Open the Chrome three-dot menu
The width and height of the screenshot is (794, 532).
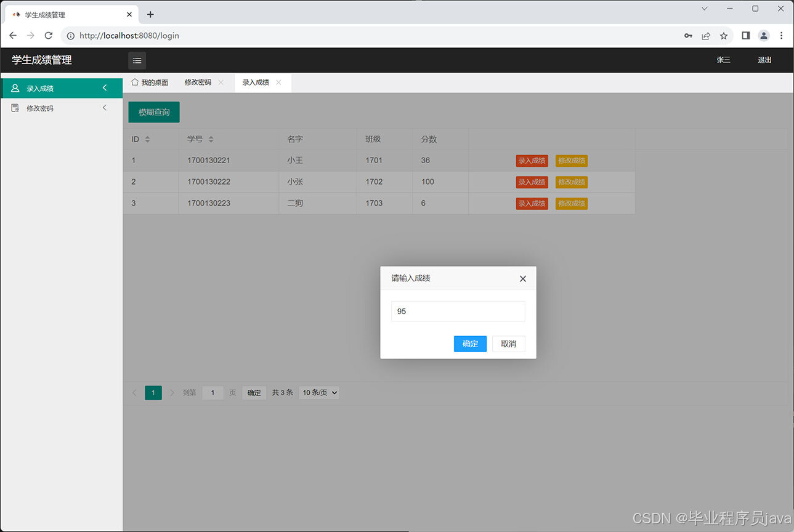pos(782,36)
